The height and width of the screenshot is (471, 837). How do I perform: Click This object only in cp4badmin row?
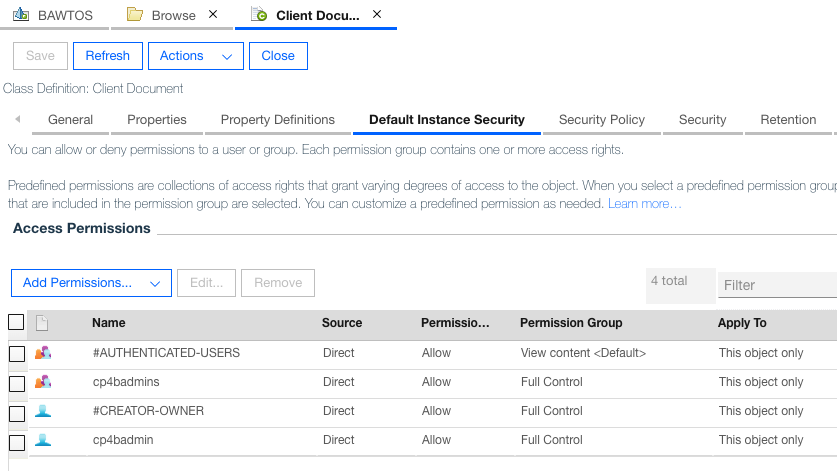coord(761,439)
